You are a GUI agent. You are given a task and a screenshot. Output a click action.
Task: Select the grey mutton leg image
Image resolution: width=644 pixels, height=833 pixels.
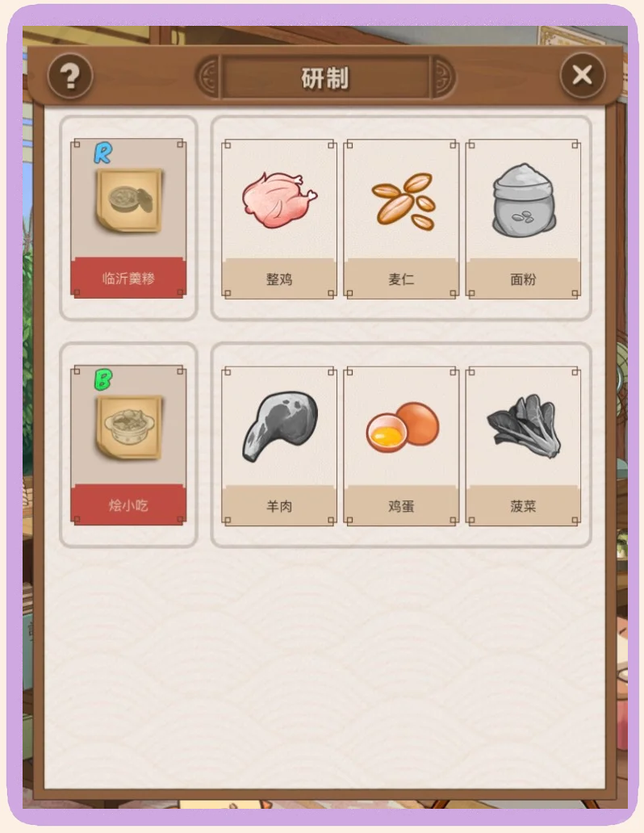(280, 427)
